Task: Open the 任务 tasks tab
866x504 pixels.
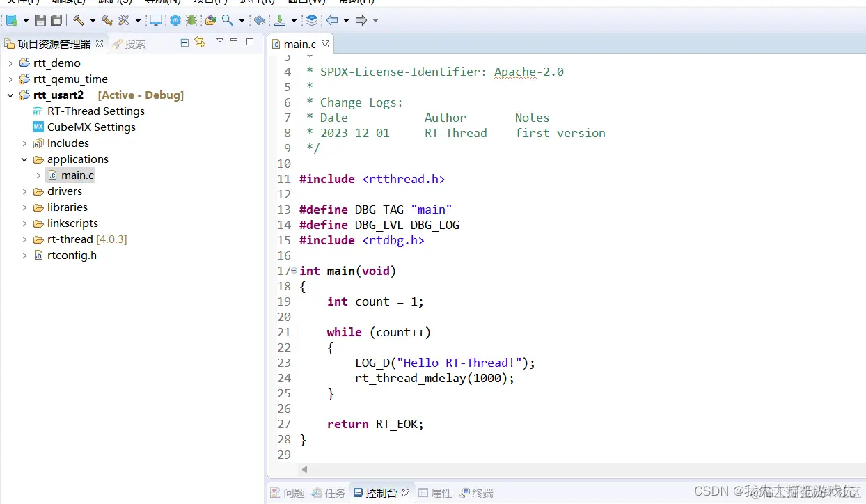Action: tap(329, 493)
